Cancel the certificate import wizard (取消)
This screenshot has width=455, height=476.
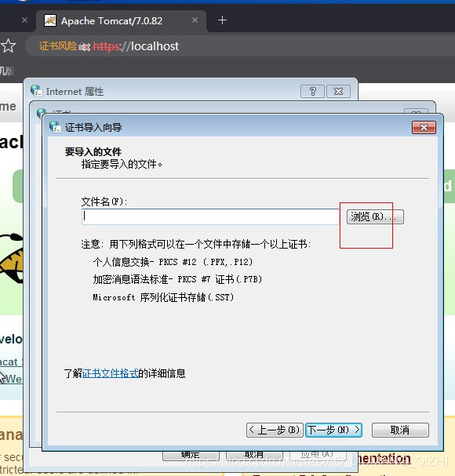point(400,430)
